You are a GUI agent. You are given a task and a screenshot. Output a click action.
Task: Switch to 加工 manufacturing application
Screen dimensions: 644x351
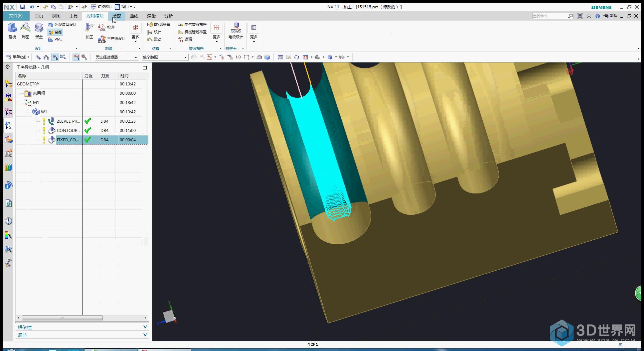point(89,31)
